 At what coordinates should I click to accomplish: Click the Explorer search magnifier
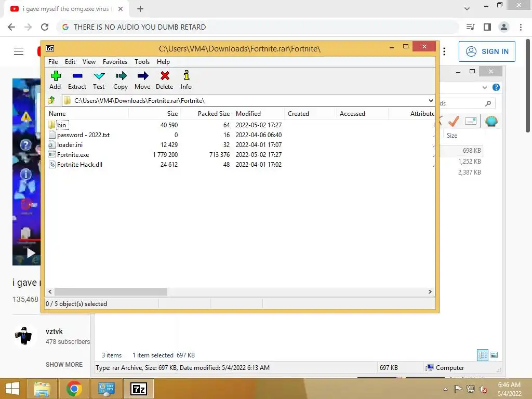pyautogui.click(x=488, y=103)
